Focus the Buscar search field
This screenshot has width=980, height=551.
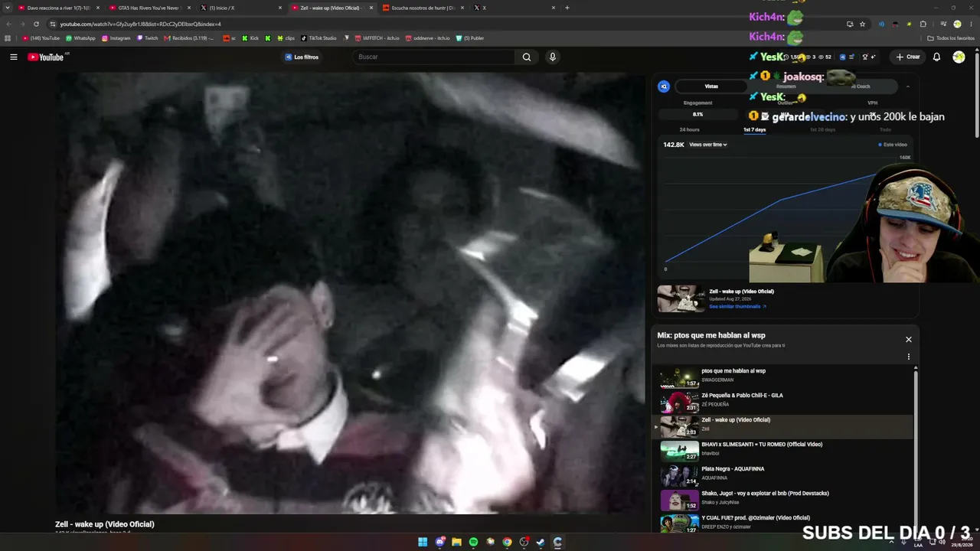(x=435, y=57)
